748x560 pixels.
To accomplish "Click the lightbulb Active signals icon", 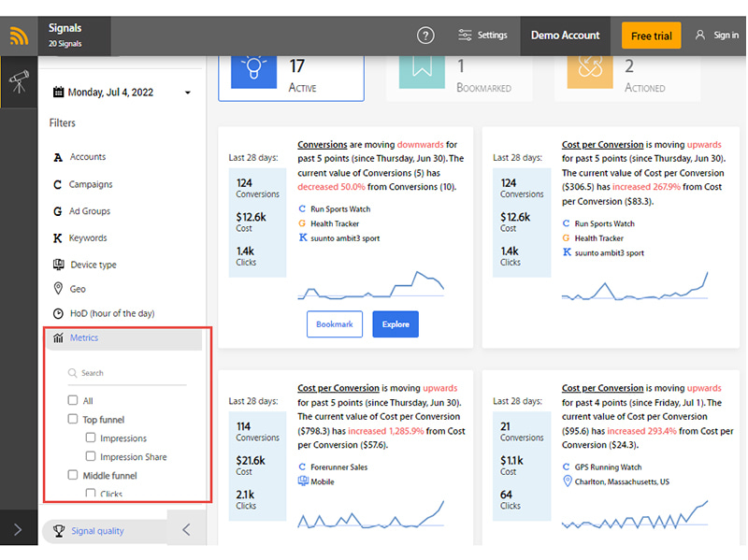I will click(x=252, y=70).
